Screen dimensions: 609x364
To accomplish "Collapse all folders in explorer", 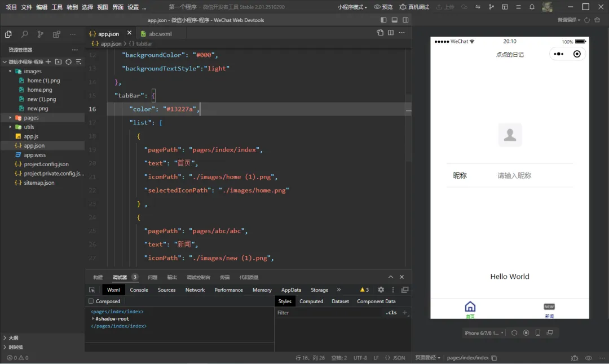I will coord(78,62).
